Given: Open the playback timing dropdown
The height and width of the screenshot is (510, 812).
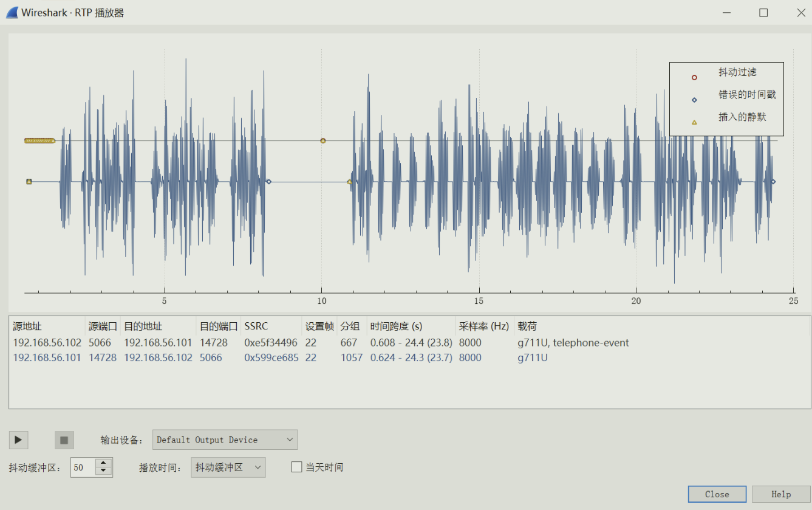Looking at the screenshot, I should [228, 467].
